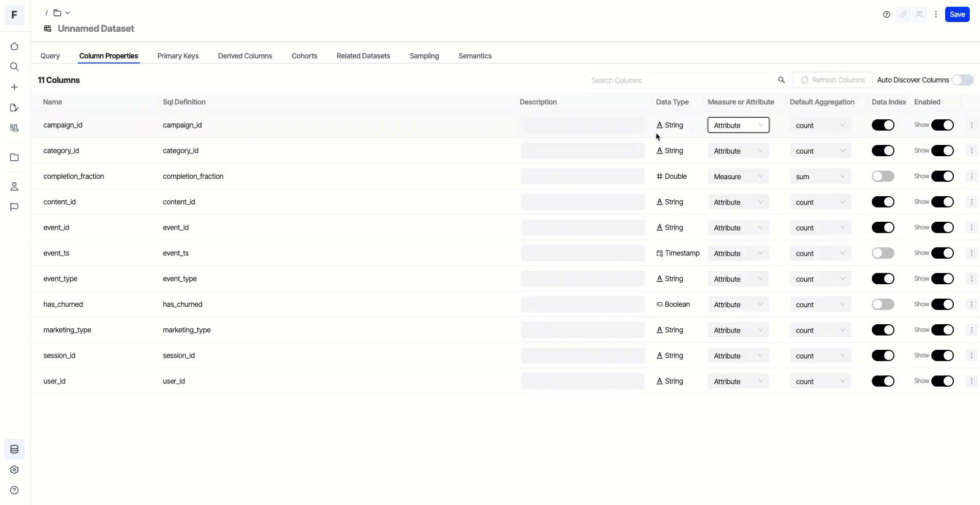Click the Data Type column header
Screen dimensions: 980x505
pos(672,102)
